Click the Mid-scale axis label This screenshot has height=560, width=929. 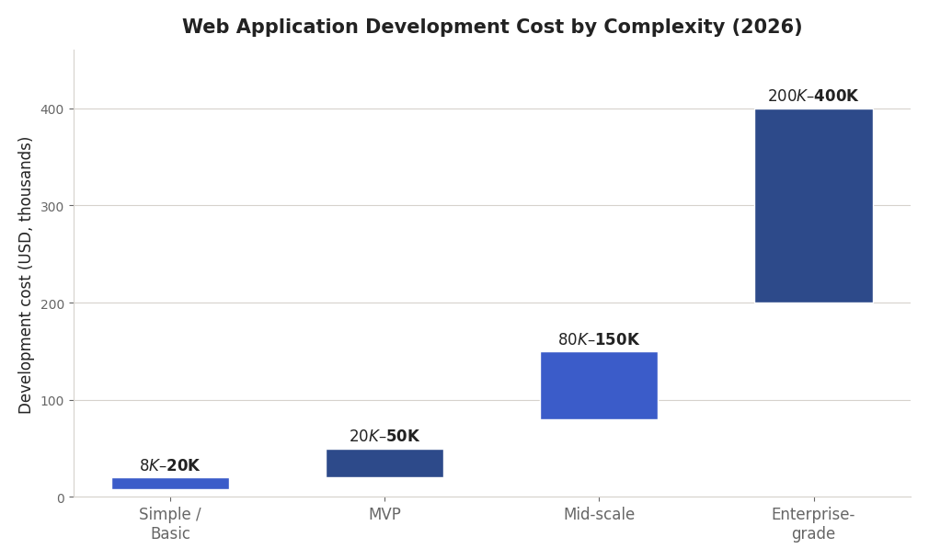point(599,514)
